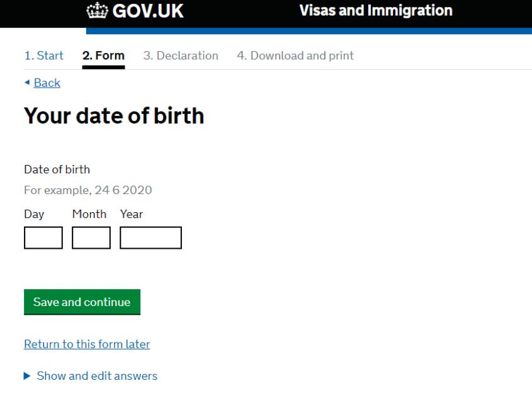Jump to 4. Download and print step
The image size is (532, 393).
coord(295,55)
